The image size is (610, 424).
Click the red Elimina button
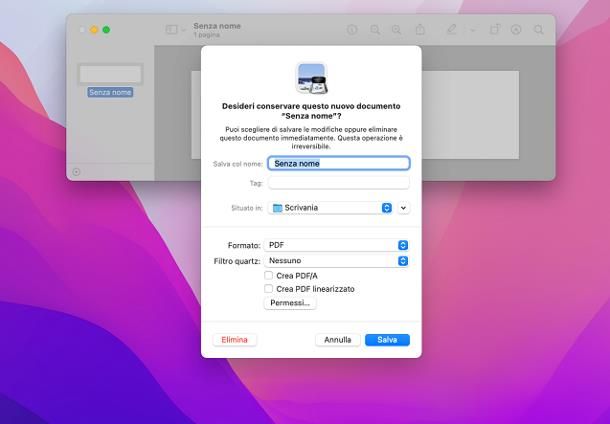235,340
